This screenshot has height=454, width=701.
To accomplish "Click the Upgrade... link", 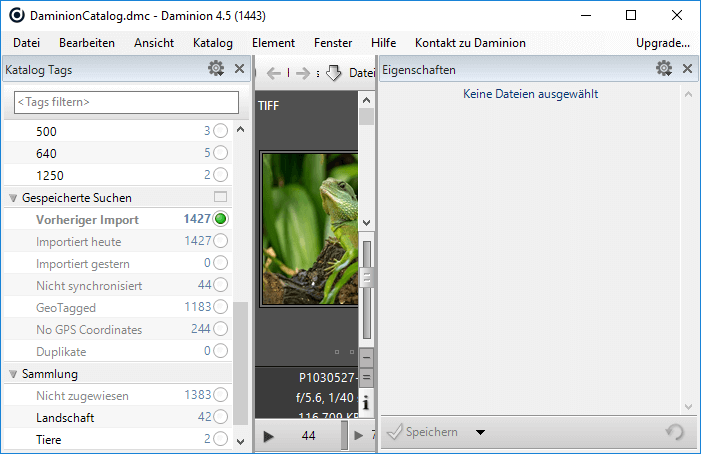I will [663, 43].
